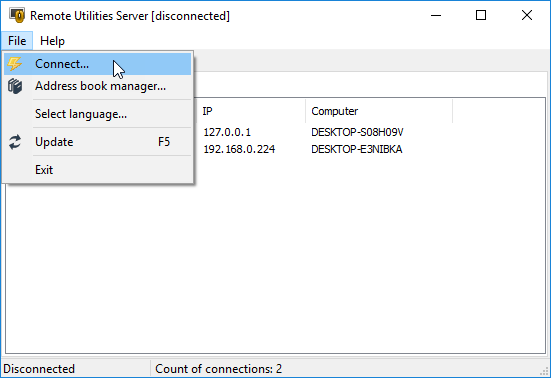Screen dimensions: 551x378
Task: Click the lightning bolt Connect icon
Action: coord(15,64)
